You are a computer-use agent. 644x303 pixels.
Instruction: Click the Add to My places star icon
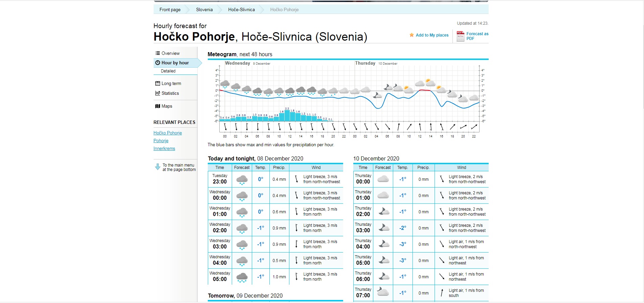click(412, 35)
